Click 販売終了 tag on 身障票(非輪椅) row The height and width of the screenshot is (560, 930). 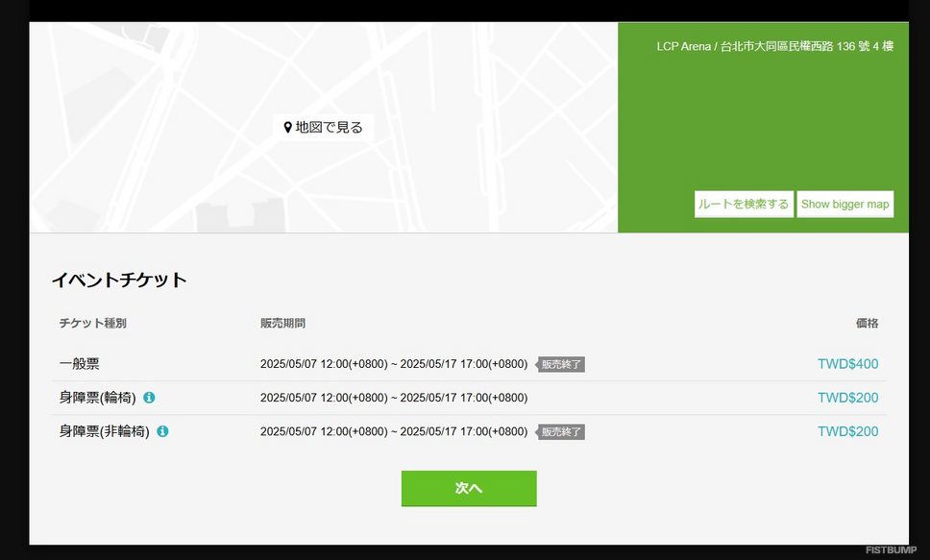[560, 432]
